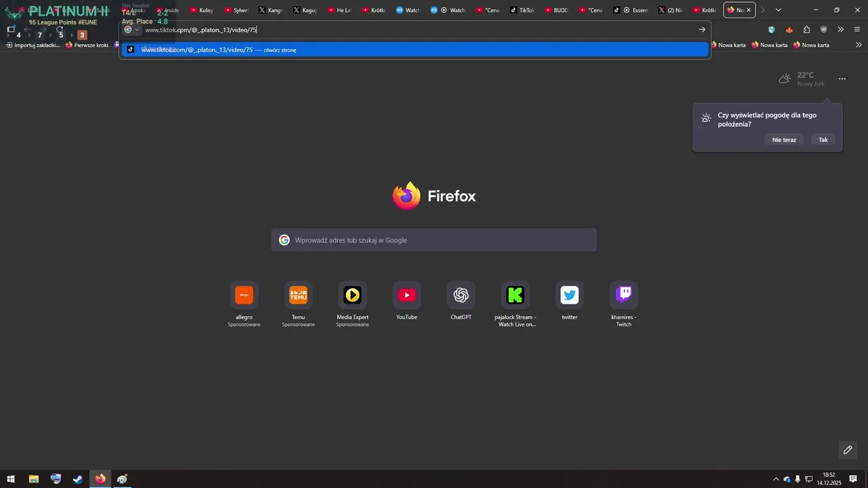The width and height of the screenshot is (868, 488).
Task: Open the khamires Twitch shortcut
Action: click(x=624, y=295)
